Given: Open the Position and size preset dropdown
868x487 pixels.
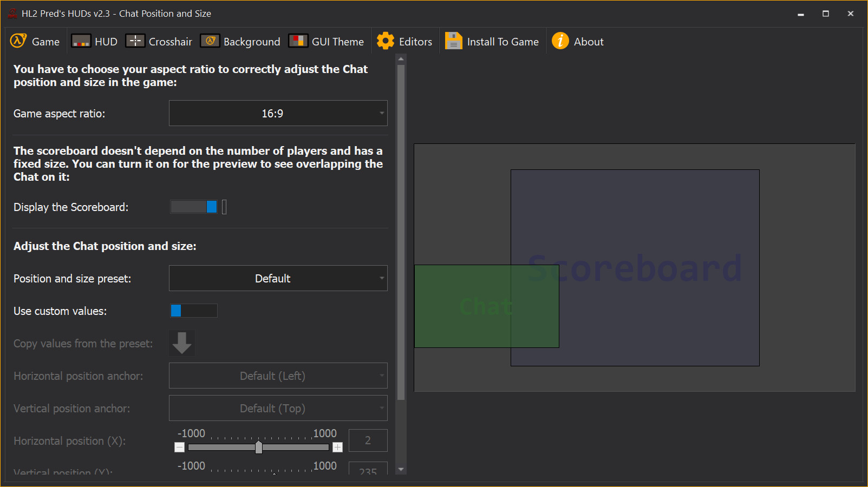Looking at the screenshot, I should pyautogui.click(x=278, y=278).
